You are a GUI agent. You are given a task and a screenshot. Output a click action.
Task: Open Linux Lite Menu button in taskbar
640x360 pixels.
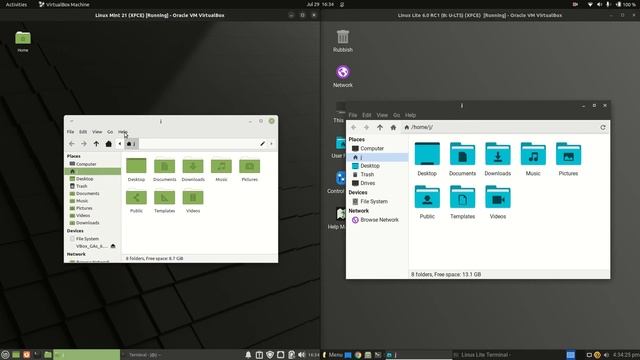tap(333, 355)
